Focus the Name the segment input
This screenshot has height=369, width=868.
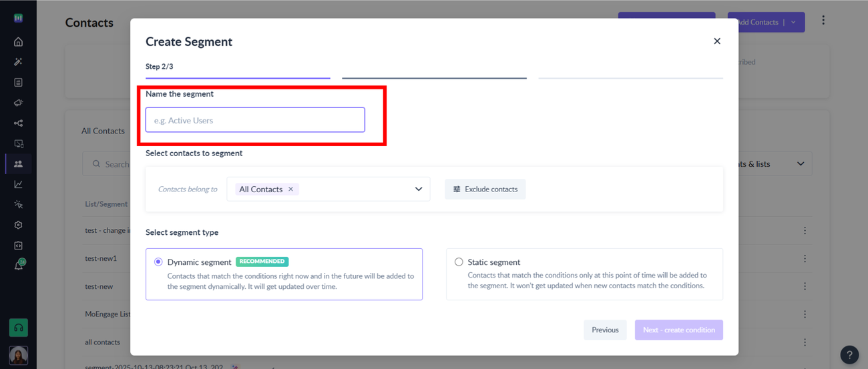tap(255, 120)
